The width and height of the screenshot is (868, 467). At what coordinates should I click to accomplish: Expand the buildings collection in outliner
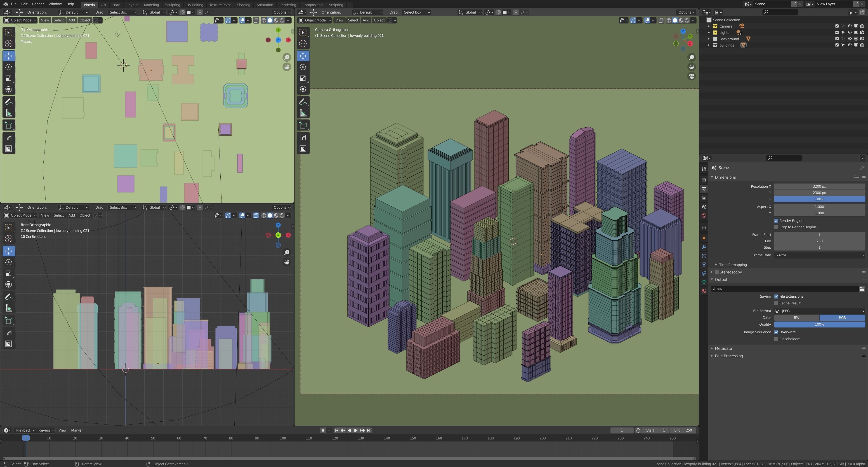[709, 45]
